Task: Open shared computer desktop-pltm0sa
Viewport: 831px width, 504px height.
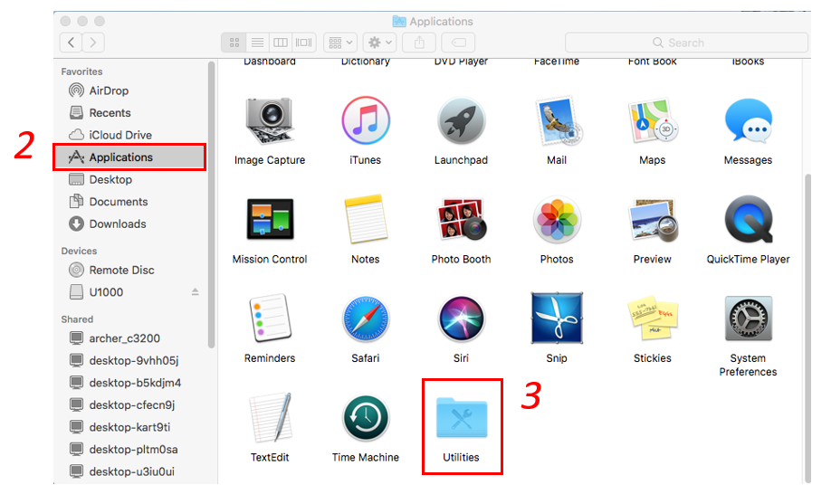Action: 129,450
